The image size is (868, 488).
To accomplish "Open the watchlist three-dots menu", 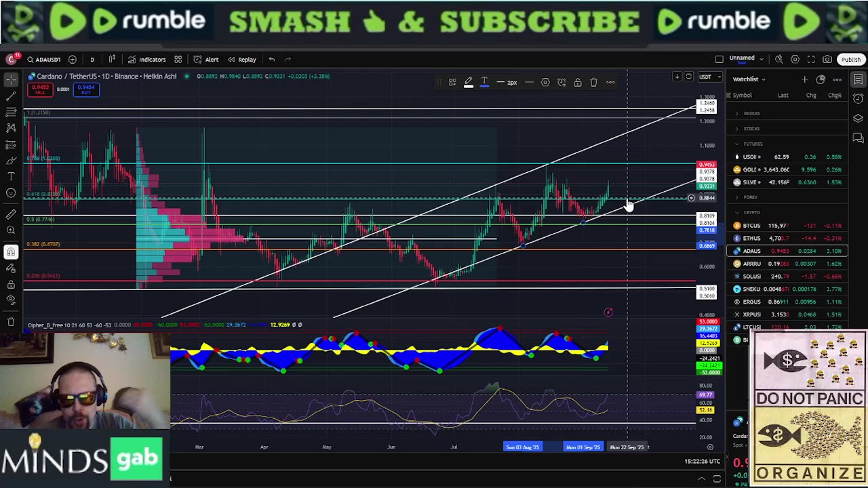I will (x=837, y=79).
